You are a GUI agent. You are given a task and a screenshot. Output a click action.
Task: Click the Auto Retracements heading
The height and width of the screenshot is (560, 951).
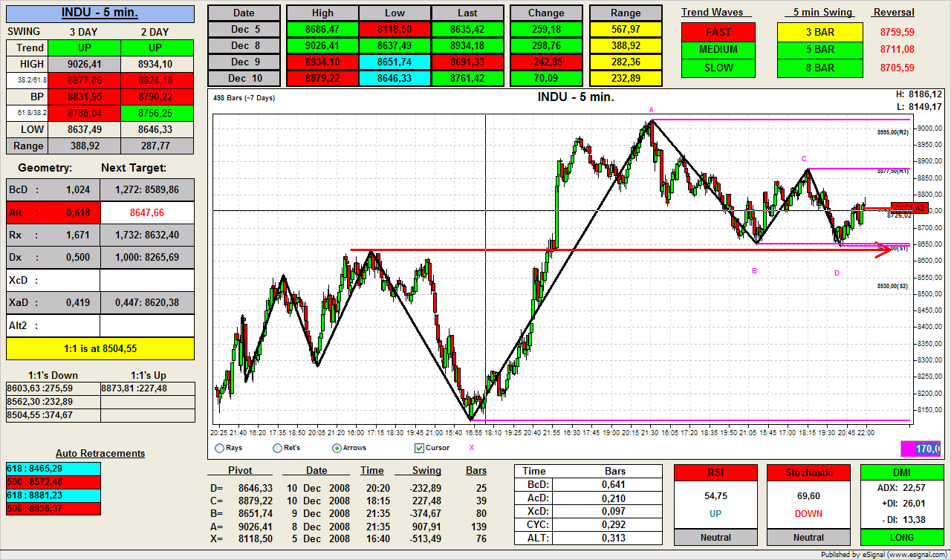[100, 453]
